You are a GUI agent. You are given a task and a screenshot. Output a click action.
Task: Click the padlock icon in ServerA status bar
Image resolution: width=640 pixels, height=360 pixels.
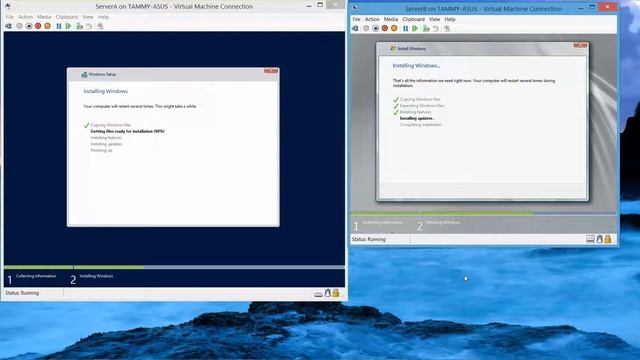336,293
